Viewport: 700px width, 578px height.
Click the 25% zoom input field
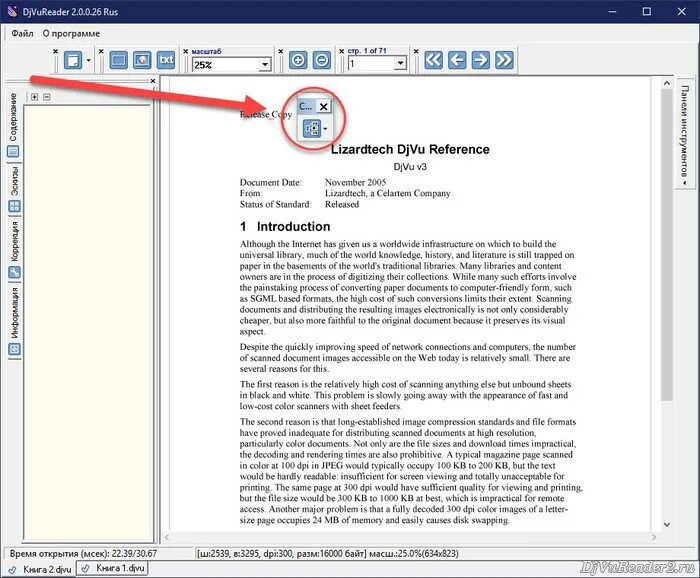[226, 65]
